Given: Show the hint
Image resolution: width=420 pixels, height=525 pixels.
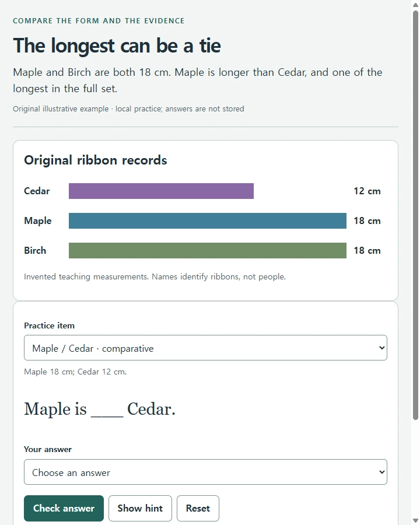Looking at the screenshot, I should [x=140, y=508].
